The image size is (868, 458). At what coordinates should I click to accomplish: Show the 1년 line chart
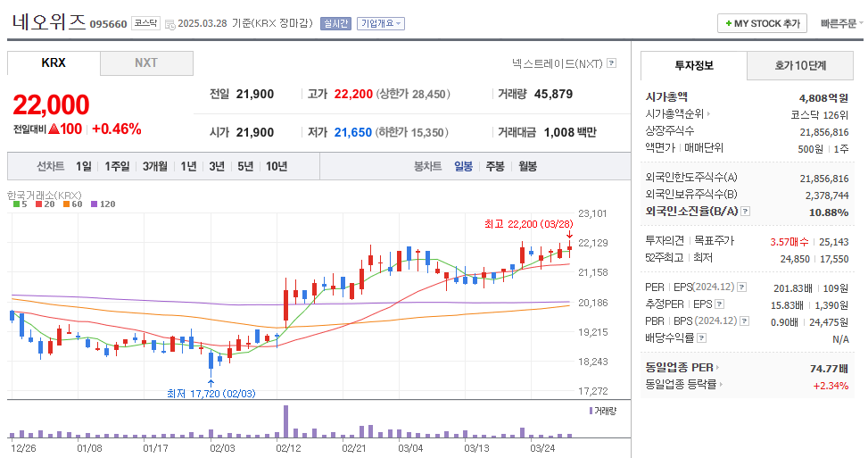tap(189, 166)
